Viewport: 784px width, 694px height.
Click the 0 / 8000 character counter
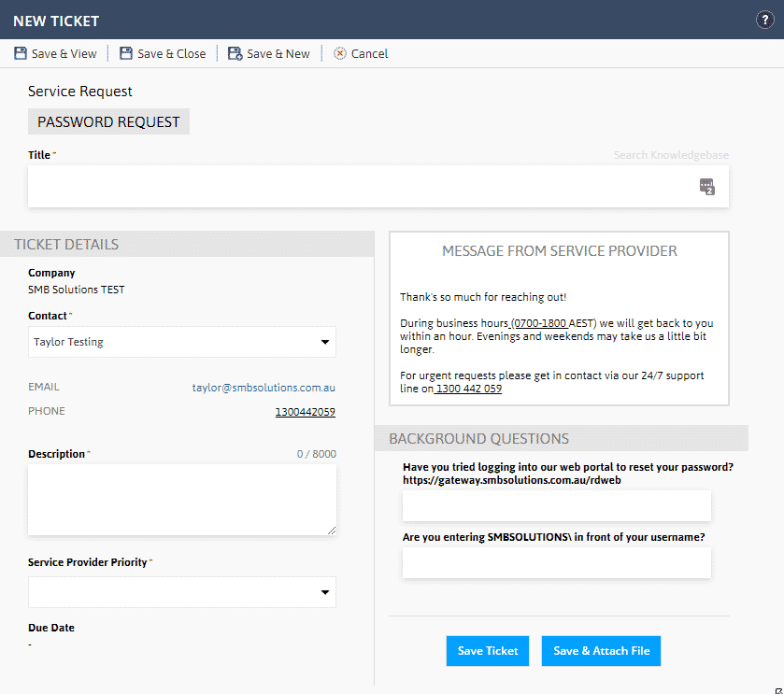click(x=316, y=454)
